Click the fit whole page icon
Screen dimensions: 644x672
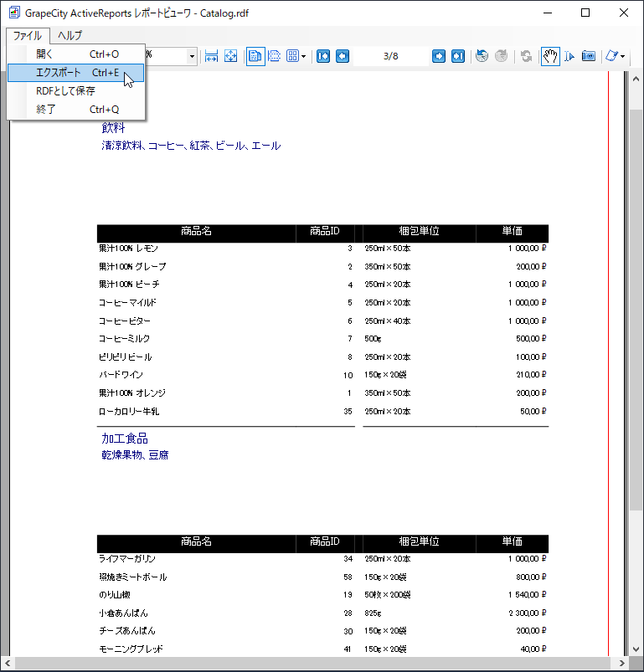click(231, 56)
